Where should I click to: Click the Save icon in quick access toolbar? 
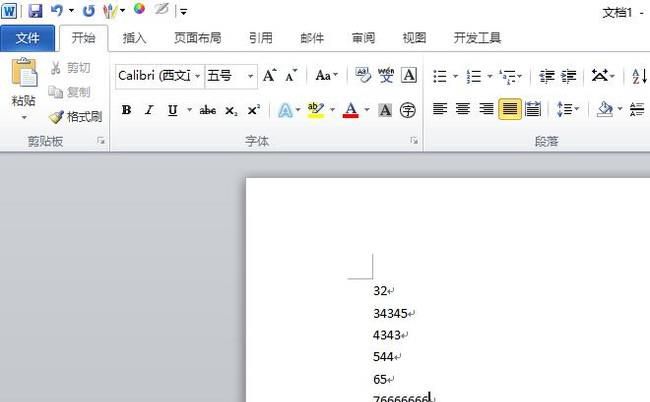tap(35, 11)
